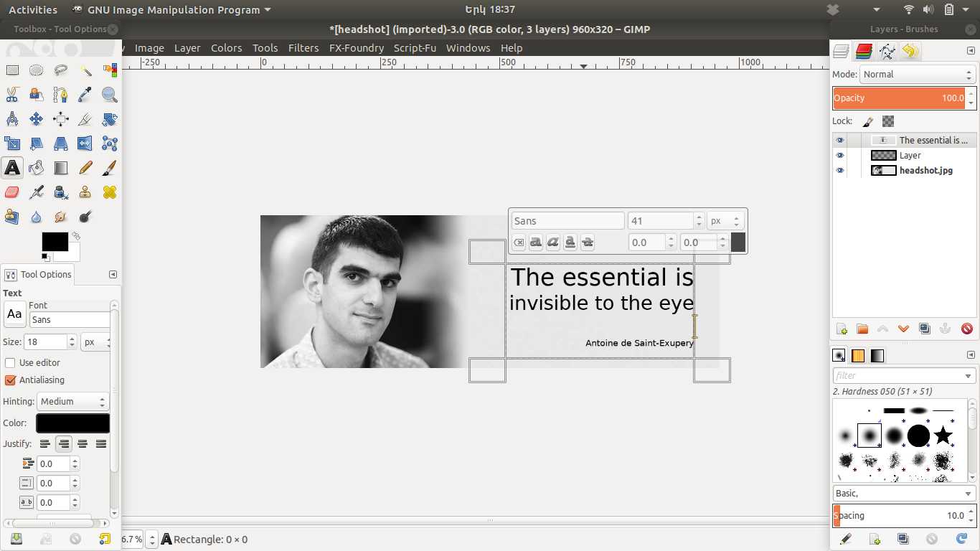Set text justification to filled

(x=101, y=444)
